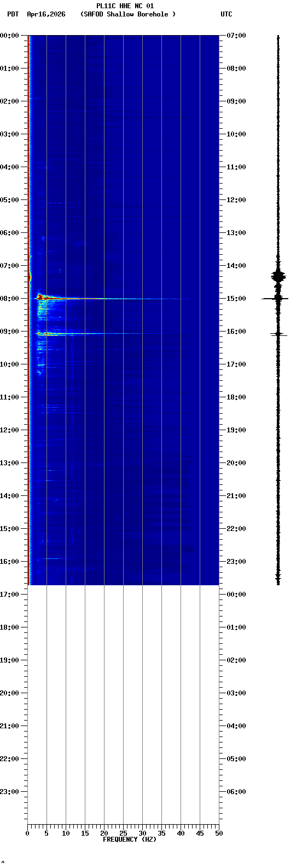
Task: Click the UTC '06:00' time label
Action: click(236, 792)
